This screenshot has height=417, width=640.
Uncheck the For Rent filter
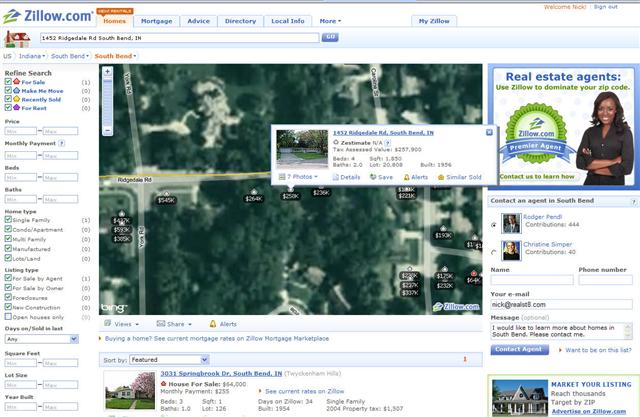click(8, 107)
